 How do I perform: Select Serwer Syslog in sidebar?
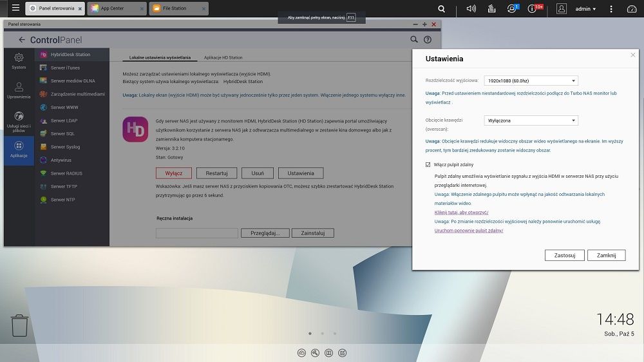pos(72,147)
